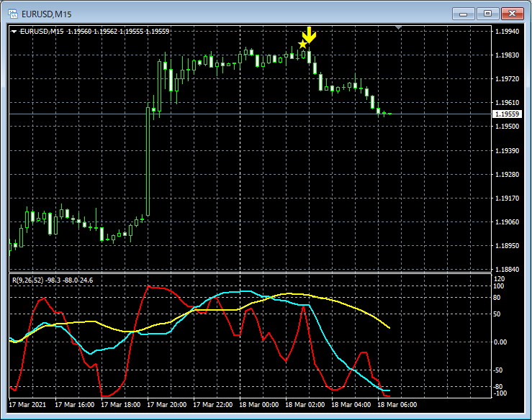This screenshot has height=420, width=532.
Task: Click the 1.18840 price axis label
Action: tap(507, 269)
